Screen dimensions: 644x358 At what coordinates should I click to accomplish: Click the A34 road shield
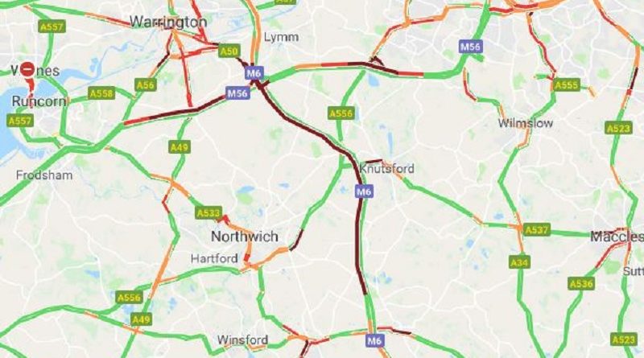tap(519, 262)
